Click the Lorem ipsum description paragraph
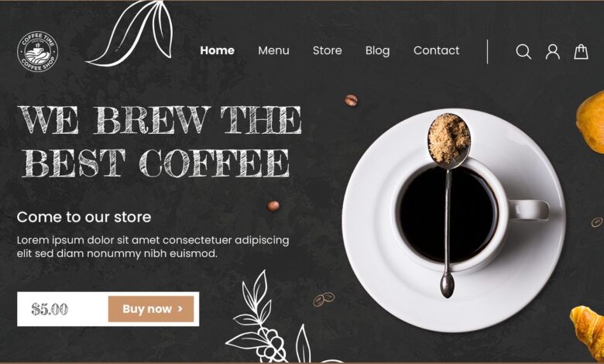 point(153,247)
